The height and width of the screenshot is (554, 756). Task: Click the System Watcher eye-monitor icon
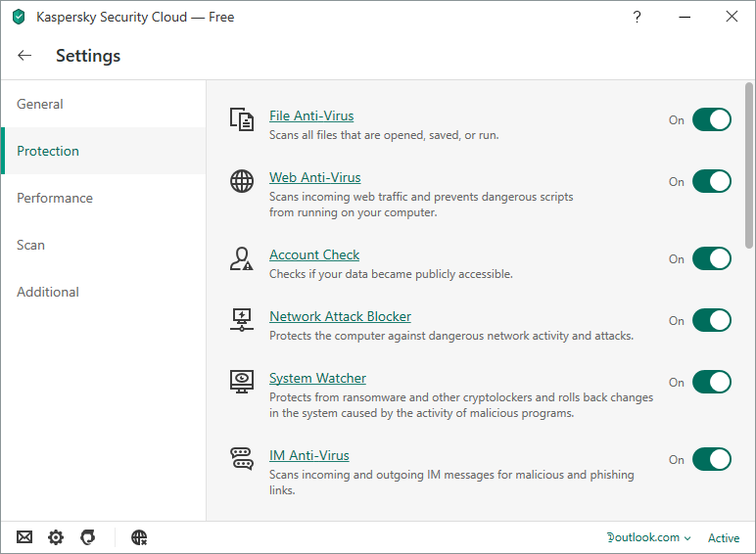242,382
